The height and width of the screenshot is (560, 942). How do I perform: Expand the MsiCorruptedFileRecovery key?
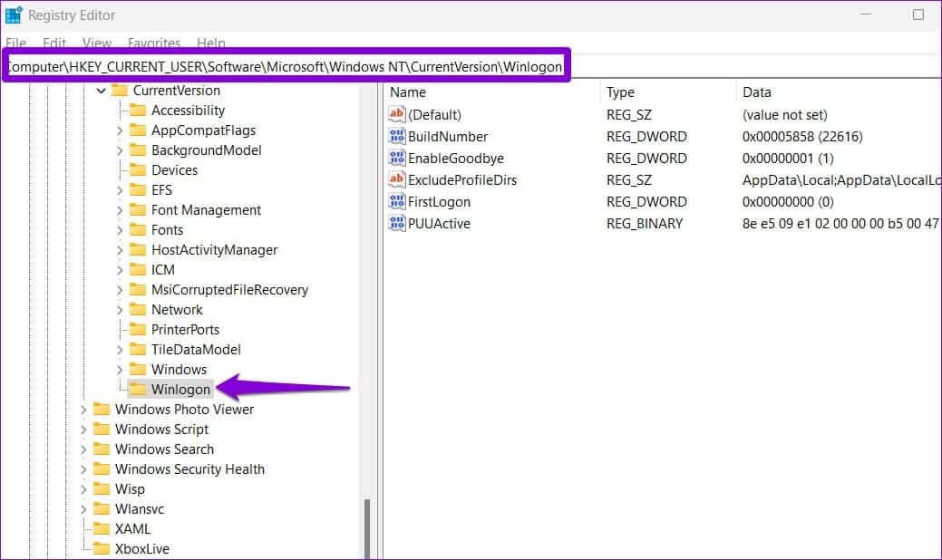[119, 290]
